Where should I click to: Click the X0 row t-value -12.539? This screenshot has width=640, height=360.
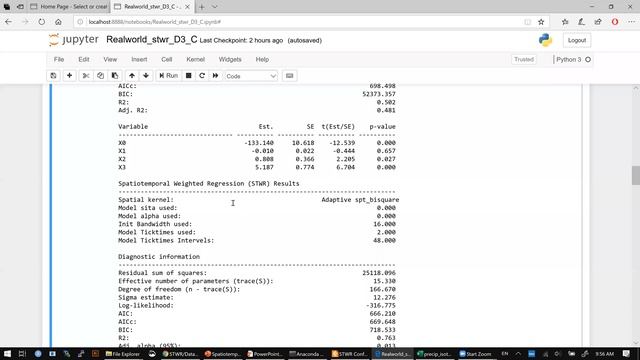pyautogui.click(x=342, y=142)
